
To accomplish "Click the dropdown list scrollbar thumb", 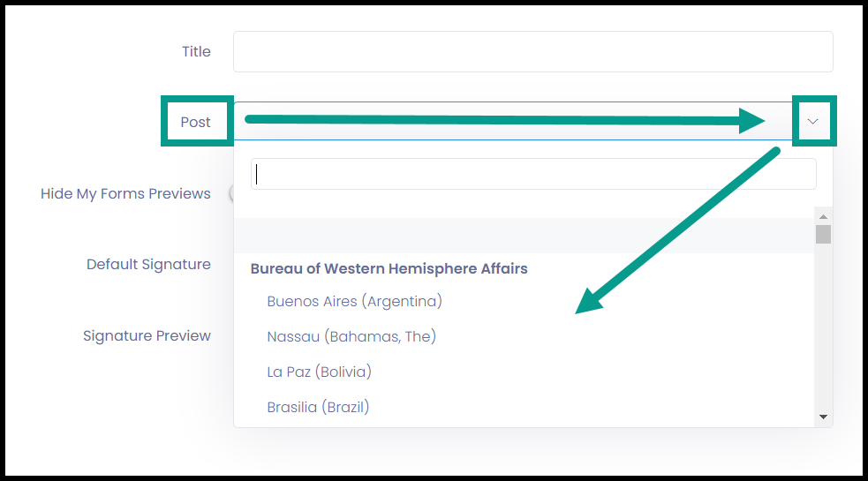I will (x=823, y=234).
